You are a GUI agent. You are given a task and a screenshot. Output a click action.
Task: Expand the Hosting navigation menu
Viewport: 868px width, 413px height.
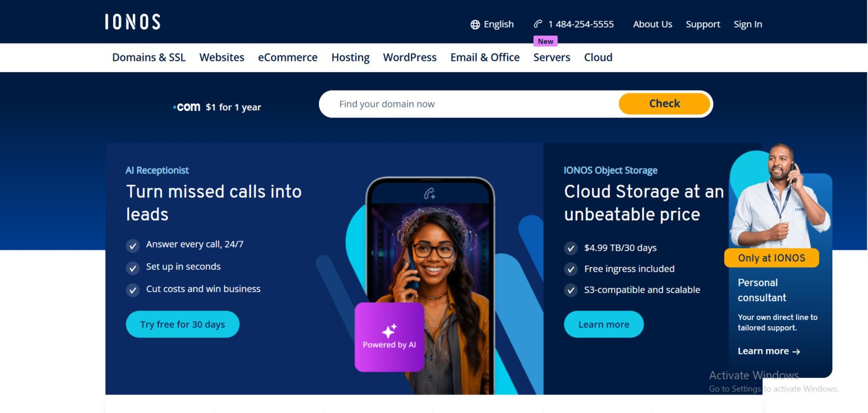click(351, 57)
